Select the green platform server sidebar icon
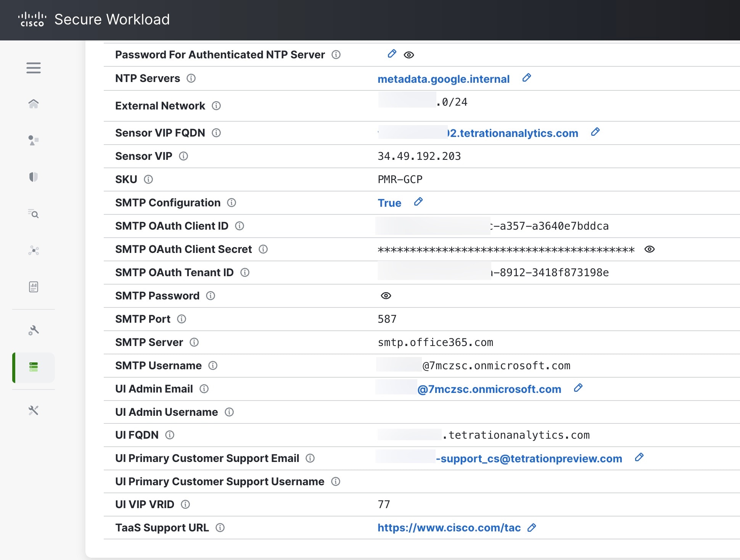Image resolution: width=740 pixels, height=560 pixels. [34, 367]
